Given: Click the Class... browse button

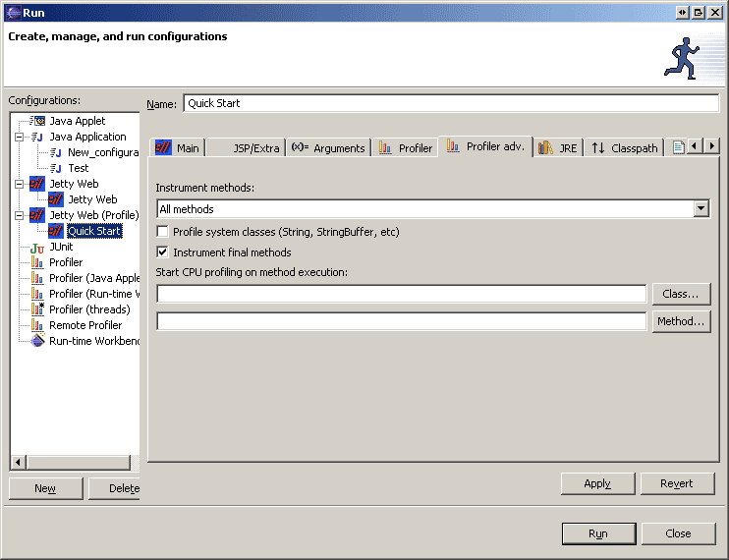Looking at the screenshot, I should pyautogui.click(x=681, y=294).
